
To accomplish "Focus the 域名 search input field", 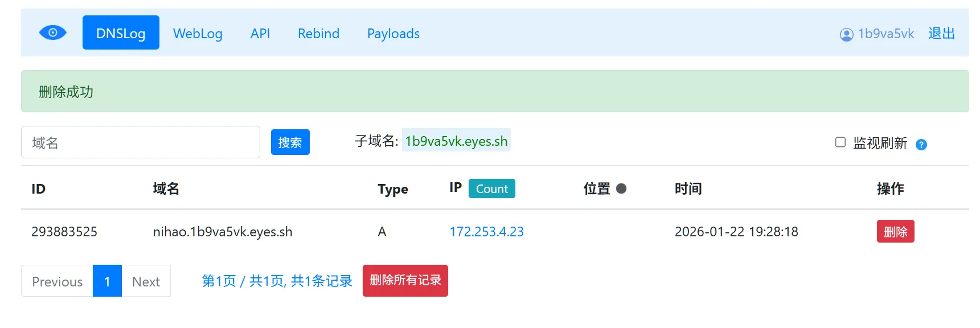I will coord(140,142).
